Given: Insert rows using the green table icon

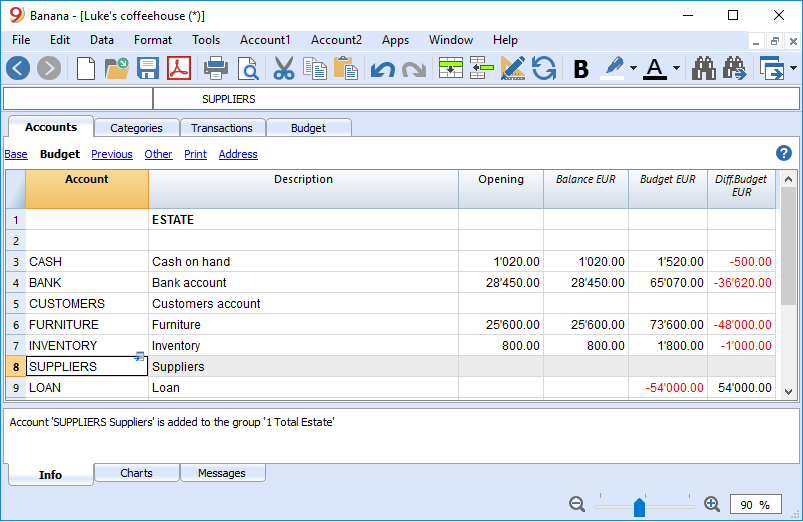Looking at the screenshot, I should (451, 68).
